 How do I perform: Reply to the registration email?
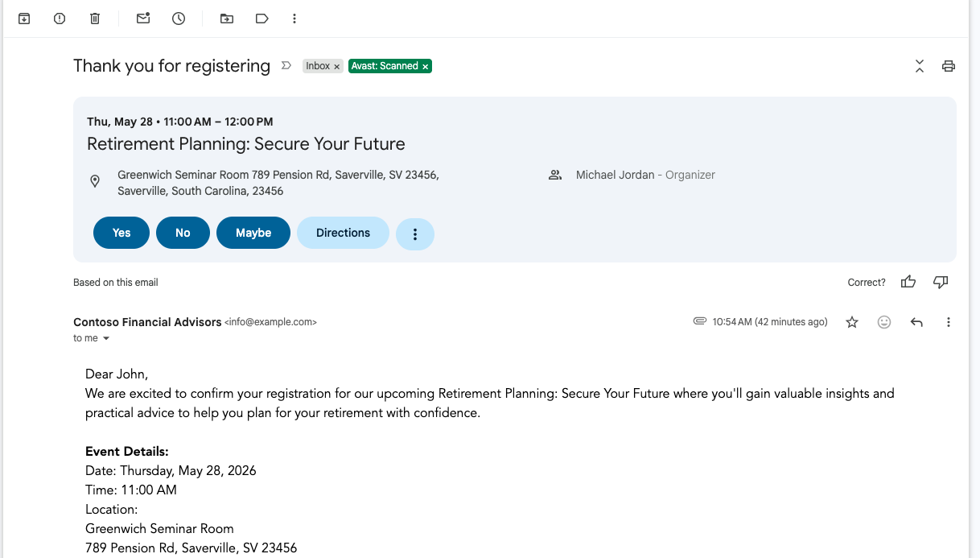[x=916, y=321]
